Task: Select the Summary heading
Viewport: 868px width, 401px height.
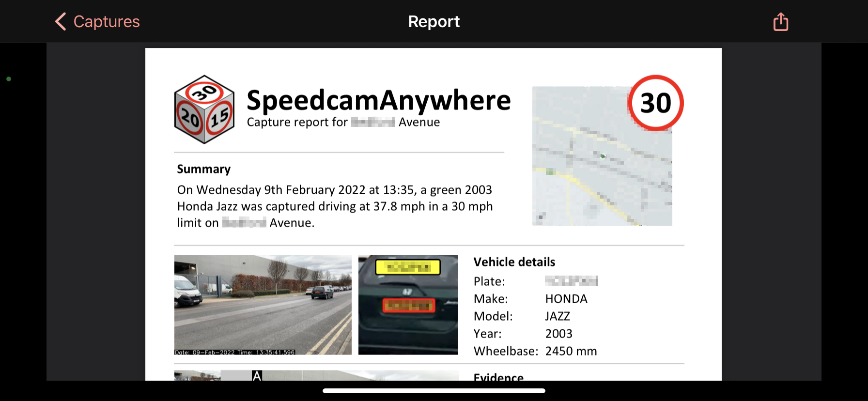Action: pos(204,169)
